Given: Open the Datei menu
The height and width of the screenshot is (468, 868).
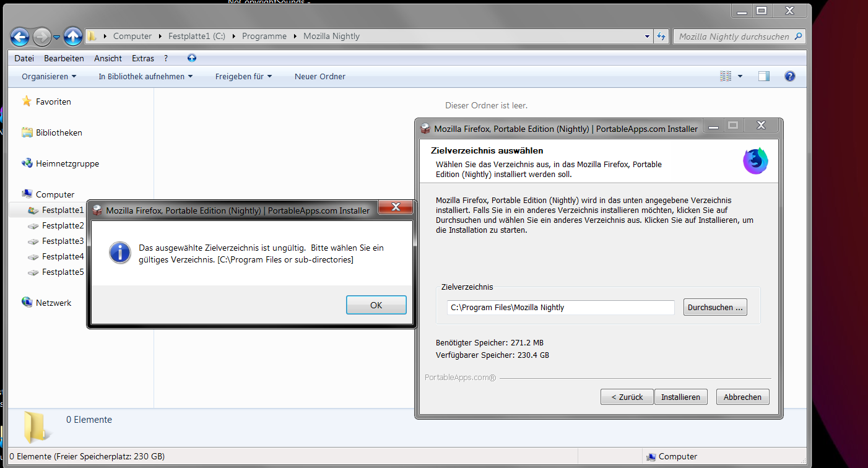Looking at the screenshot, I should (24, 58).
